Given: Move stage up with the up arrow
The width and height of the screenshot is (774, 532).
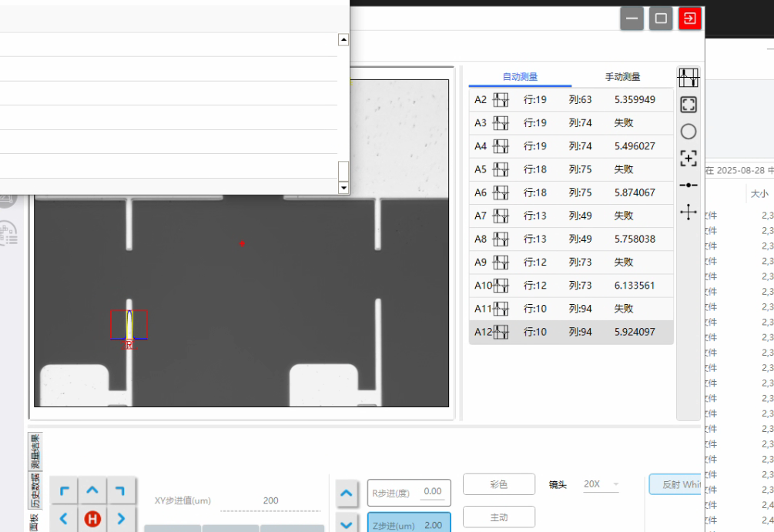Looking at the screenshot, I should [x=92, y=490].
